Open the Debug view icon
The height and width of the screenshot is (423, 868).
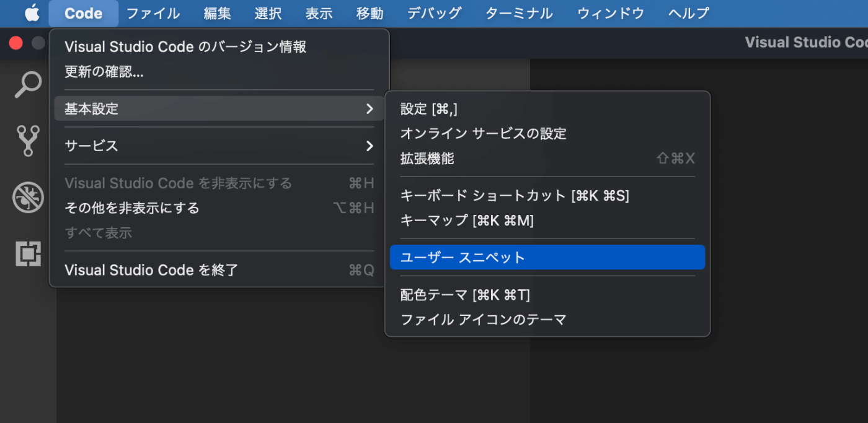point(28,198)
